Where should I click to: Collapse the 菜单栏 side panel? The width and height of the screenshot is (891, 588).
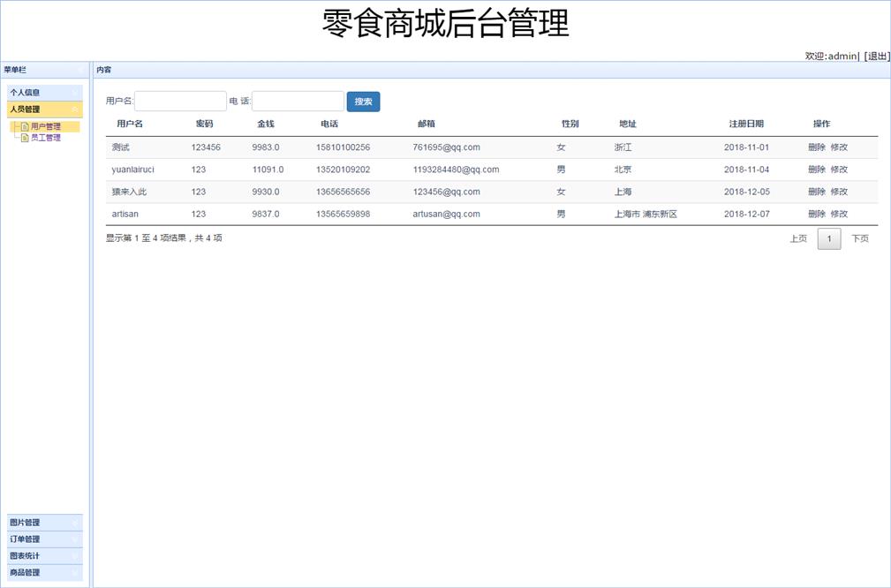point(79,70)
